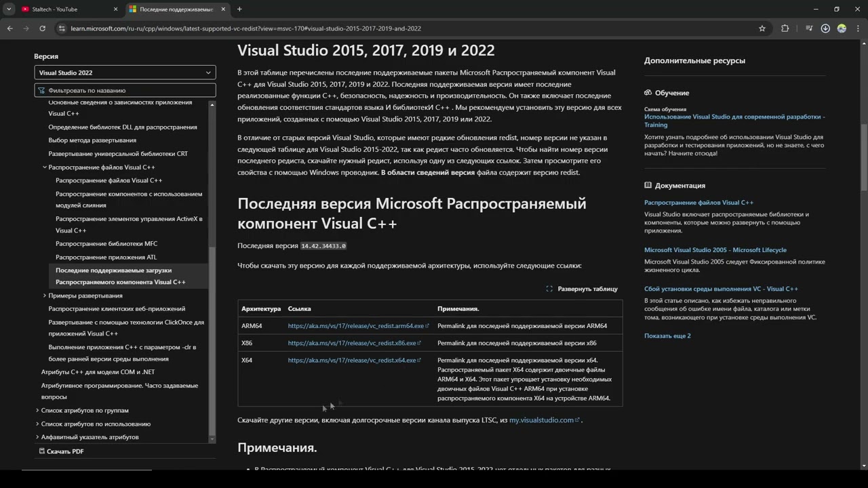Download vc_redist.x64.exe via its link
868x488 pixels.
coord(354,360)
